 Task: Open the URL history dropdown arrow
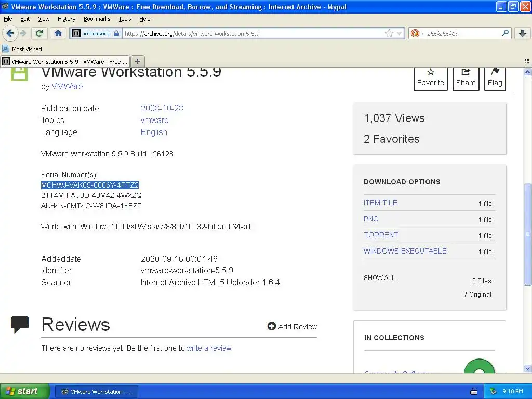(x=400, y=33)
